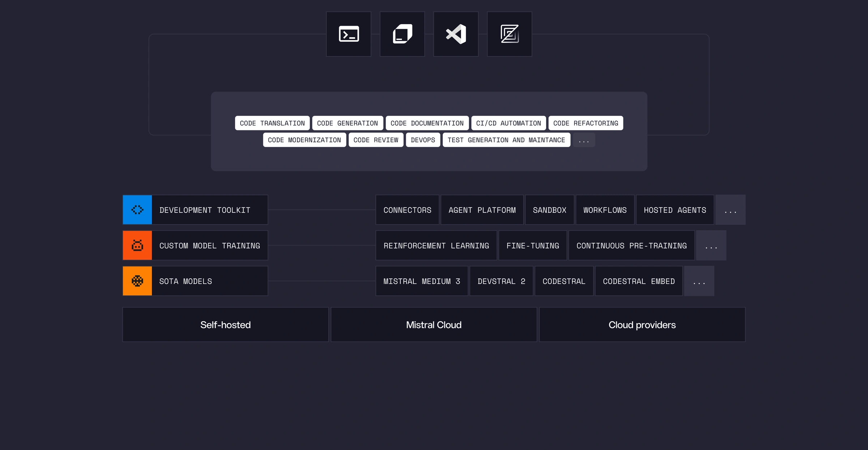Viewport: 868px width, 450px height.
Task: Choose the Self-hosted deployment option
Action: (x=225, y=324)
